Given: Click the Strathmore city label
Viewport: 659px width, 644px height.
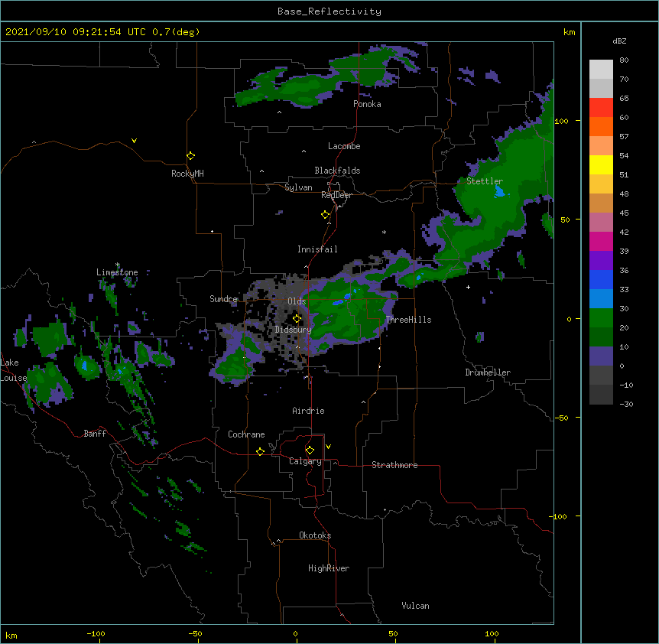Looking at the screenshot, I should (x=394, y=465).
